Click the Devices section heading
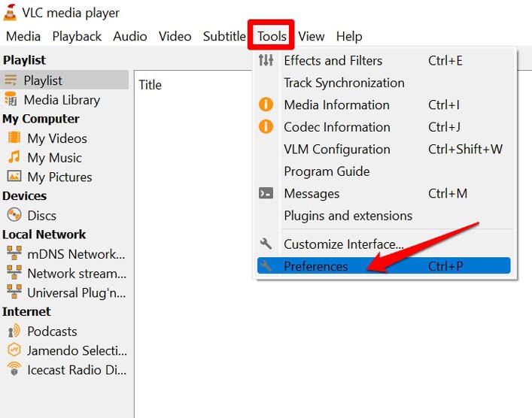 (x=24, y=195)
